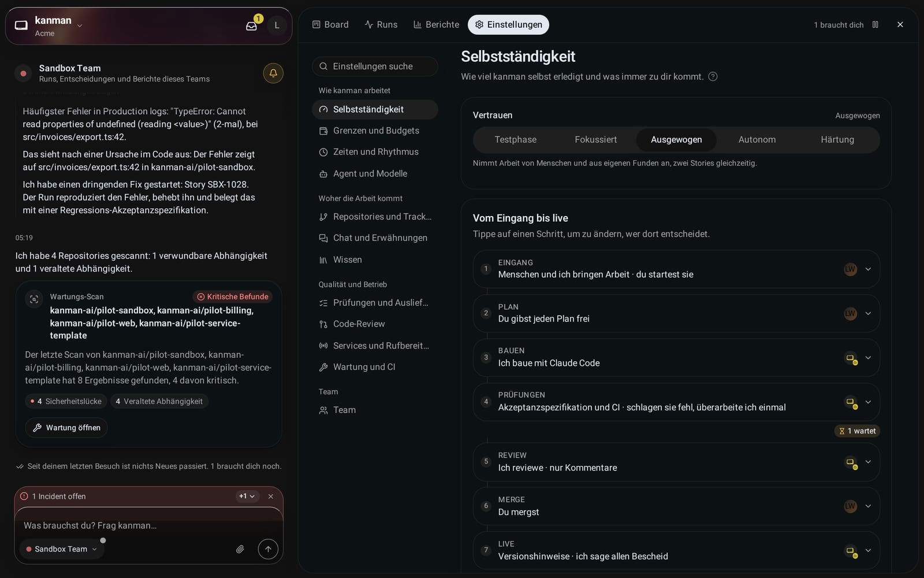The height and width of the screenshot is (578, 924).
Task: Click the 'Wartung öffnen' button
Action: 66,428
